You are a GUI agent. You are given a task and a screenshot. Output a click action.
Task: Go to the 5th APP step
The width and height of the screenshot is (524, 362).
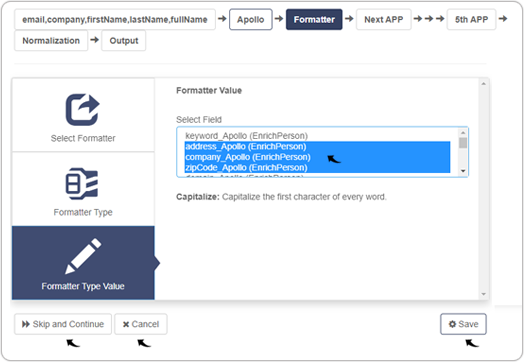tap(471, 19)
